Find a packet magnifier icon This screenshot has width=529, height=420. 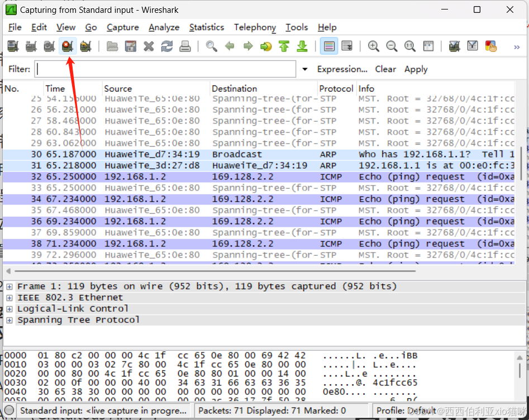click(x=212, y=46)
